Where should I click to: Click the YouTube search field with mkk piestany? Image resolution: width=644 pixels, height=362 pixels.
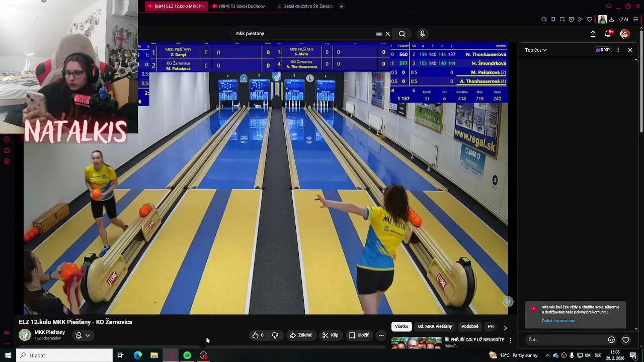[x=304, y=34]
